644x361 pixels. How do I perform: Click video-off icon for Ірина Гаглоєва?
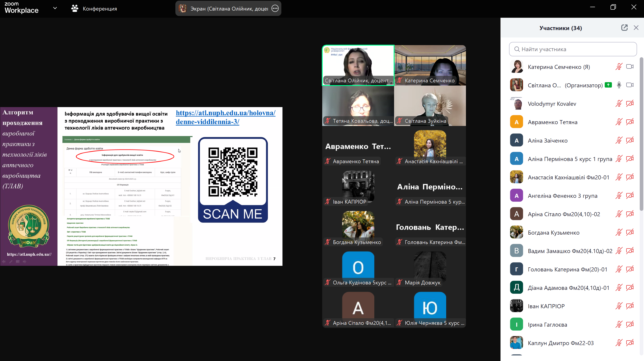630,324
